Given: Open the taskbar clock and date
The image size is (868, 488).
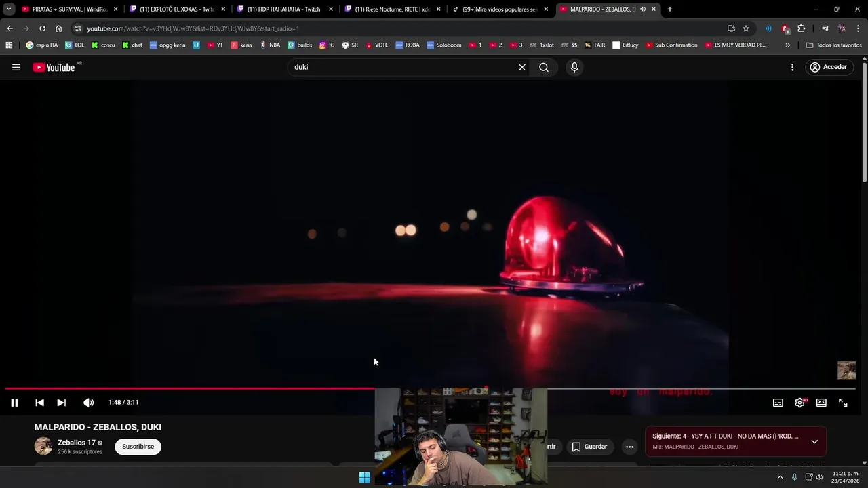Looking at the screenshot, I should [845, 477].
